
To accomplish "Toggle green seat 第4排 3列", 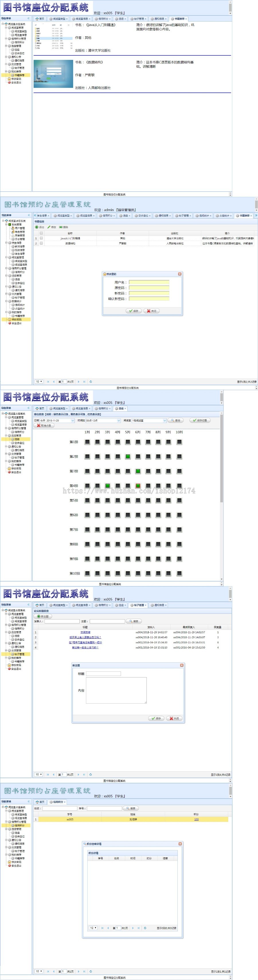I will coord(107,486).
